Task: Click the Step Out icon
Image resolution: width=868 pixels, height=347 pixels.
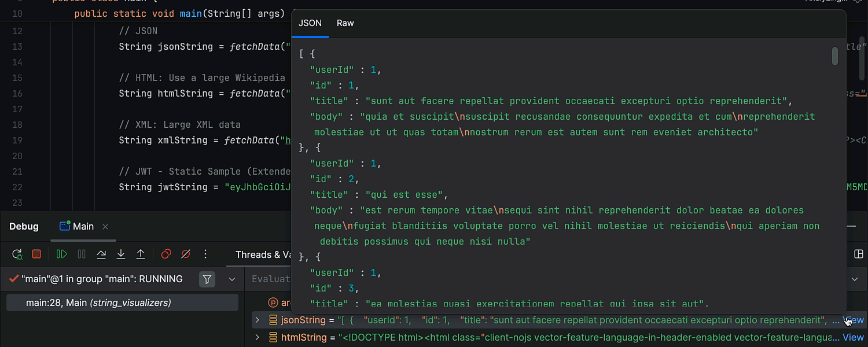Action: coord(141,254)
